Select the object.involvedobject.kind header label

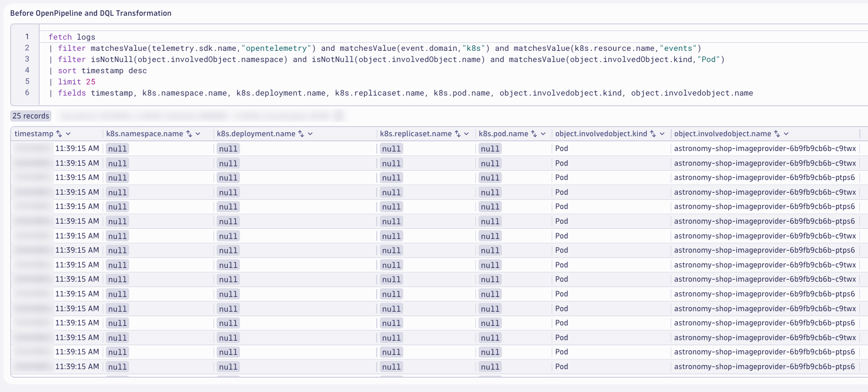pyautogui.click(x=601, y=134)
